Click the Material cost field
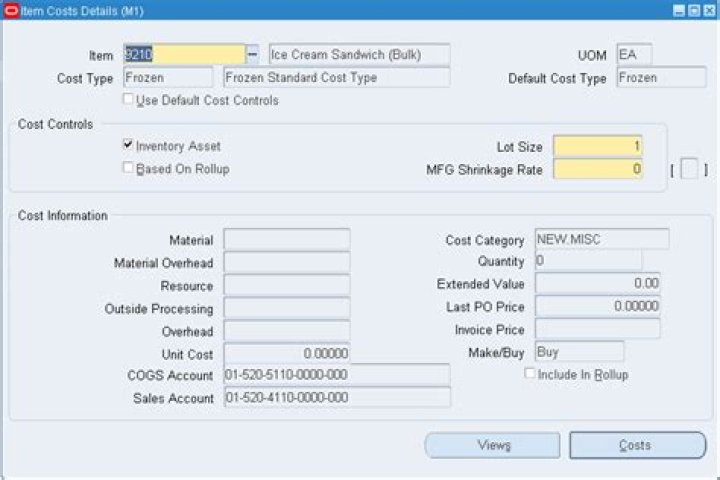This screenshot has height=480, width=720. point(287,239)
